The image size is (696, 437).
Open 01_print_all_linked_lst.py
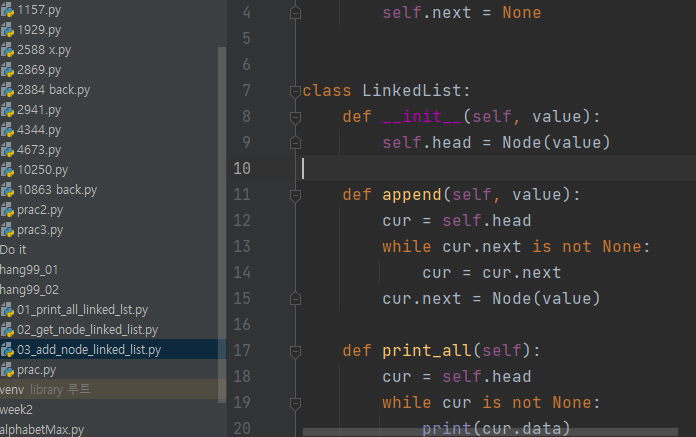coord(82,309)
